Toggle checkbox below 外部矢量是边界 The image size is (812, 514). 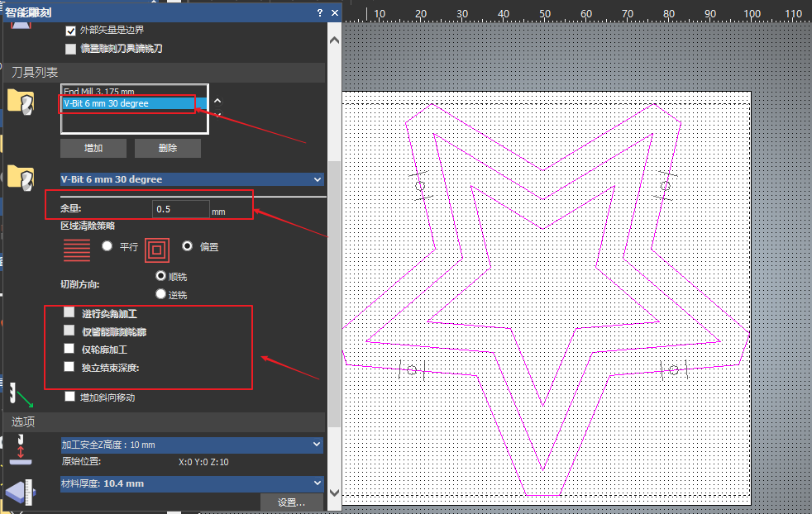70,50
